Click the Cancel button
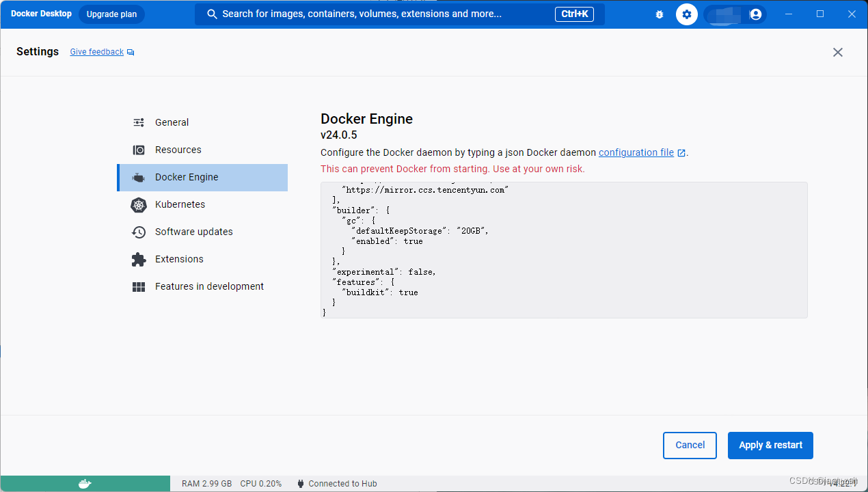 [690, 445]
